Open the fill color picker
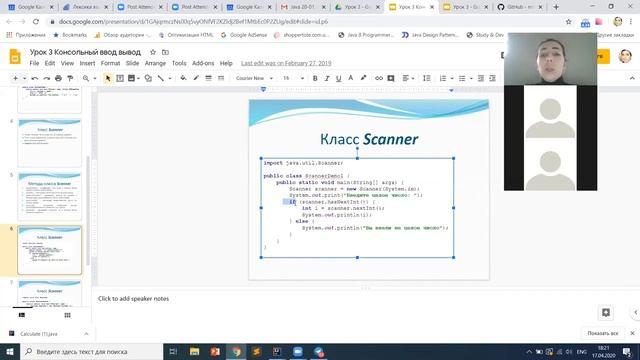 coord(183,78)
